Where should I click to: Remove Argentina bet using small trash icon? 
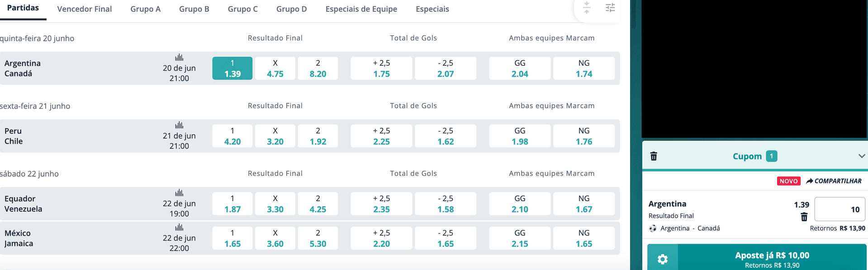tap(804, 217)
